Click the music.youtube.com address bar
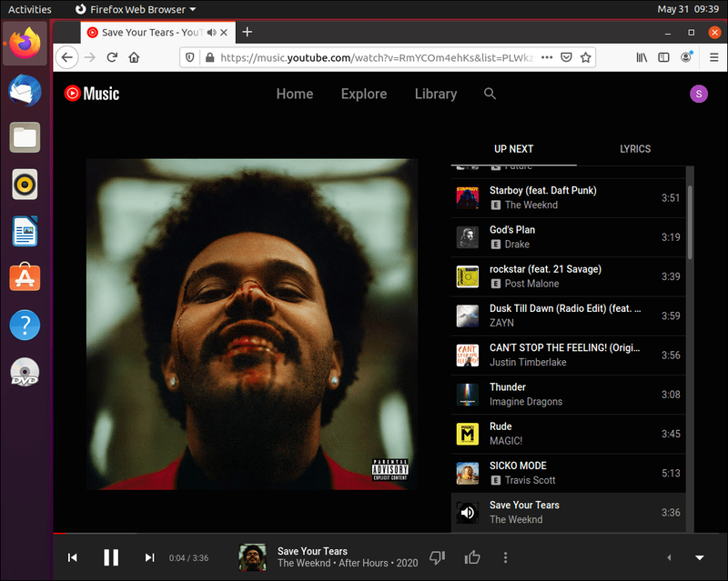Viewport: 728px width, 581px height. [x=377, y=57]
